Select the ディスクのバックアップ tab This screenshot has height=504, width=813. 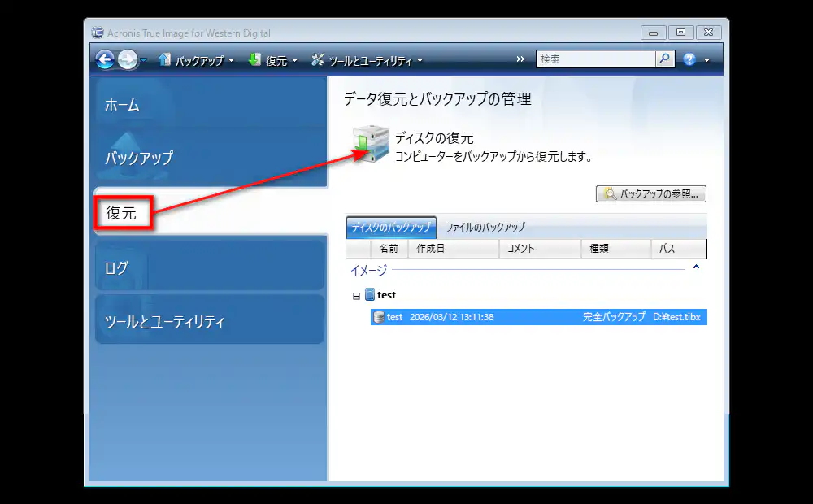(x=391, y=228)
